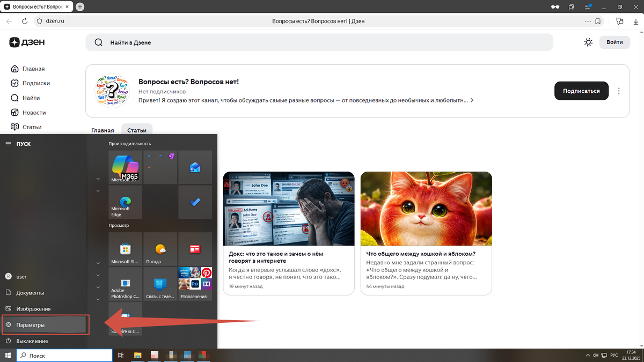This screenshot has width=644, height=362.
Task: Open Документы from Start menu sidebar
Action: coord(43,293)
